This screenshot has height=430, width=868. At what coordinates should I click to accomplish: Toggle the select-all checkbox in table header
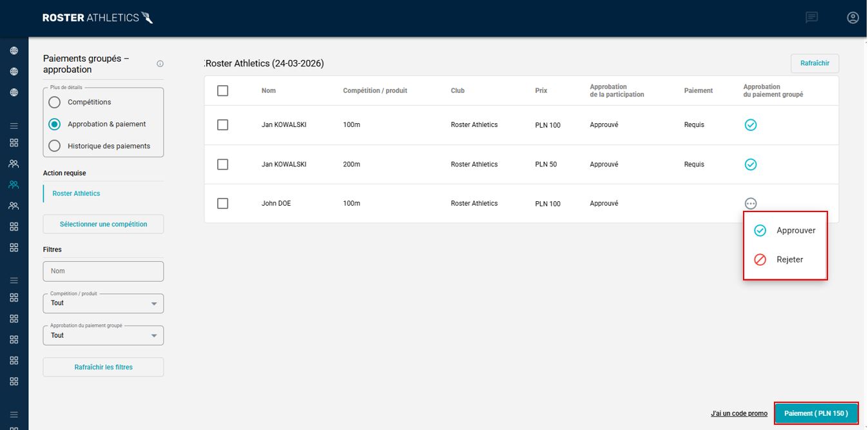[x=223, y=91]
